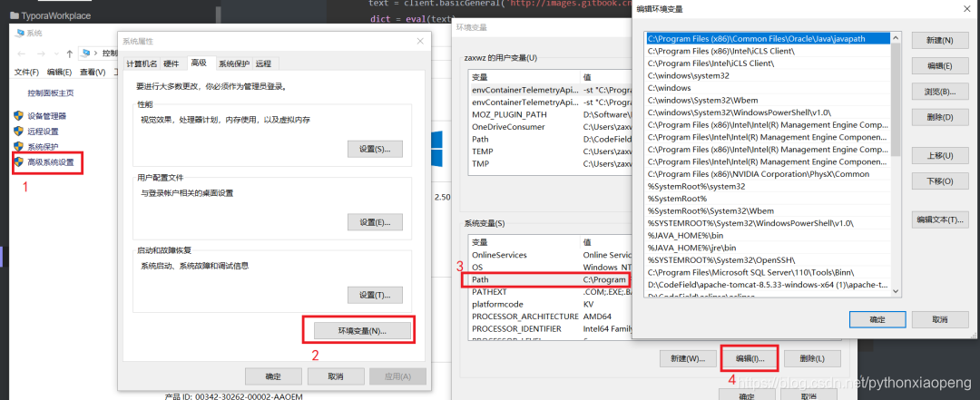
Task: Move entry up with 上移(U)
Action: [939, 155]
